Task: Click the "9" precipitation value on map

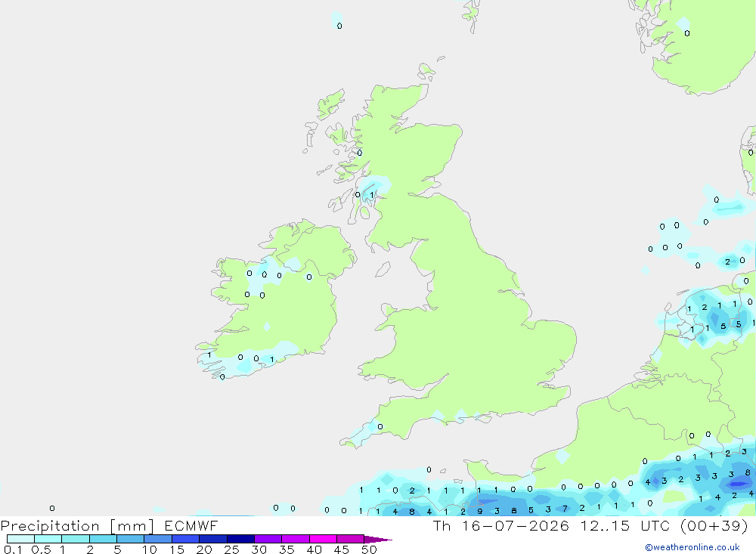Action: [480, 512]
